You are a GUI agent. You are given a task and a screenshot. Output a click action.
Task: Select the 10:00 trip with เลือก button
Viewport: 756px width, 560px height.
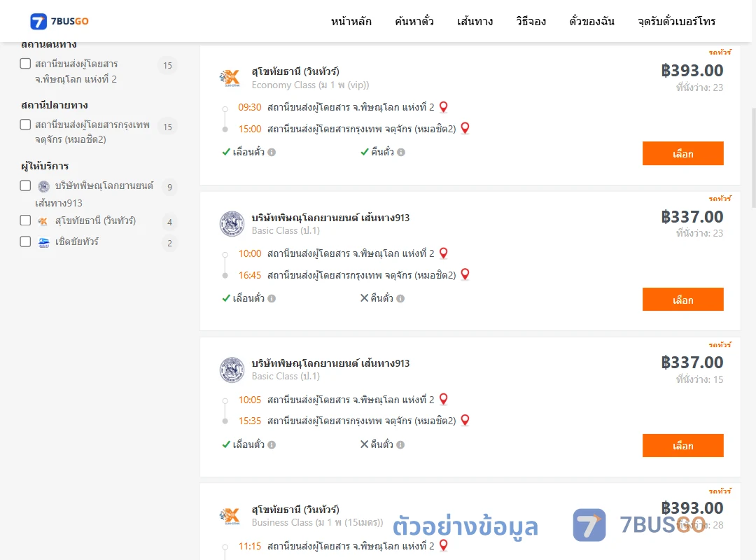pyautogui.click(x=682, y=300)
